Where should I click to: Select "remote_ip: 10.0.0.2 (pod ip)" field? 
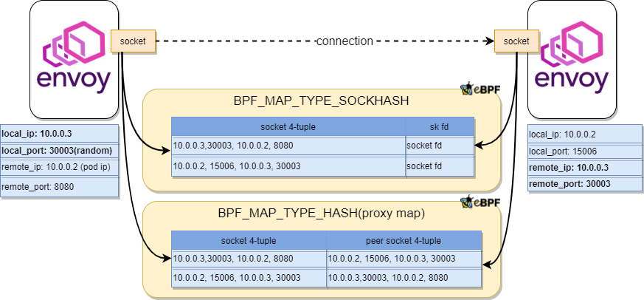point(59,168)
